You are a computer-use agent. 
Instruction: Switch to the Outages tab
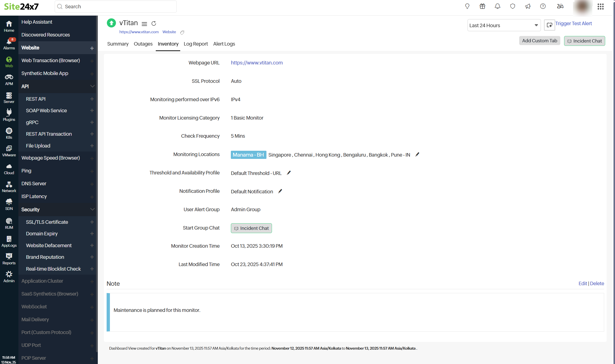143,44
